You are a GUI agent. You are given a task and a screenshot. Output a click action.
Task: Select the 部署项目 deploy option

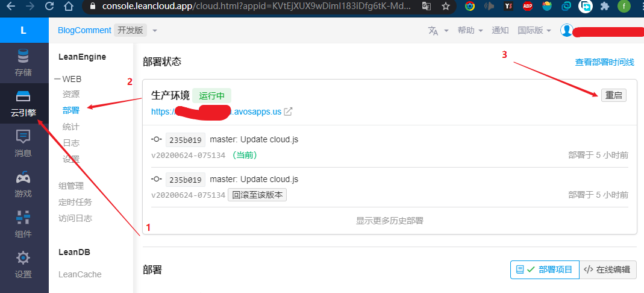545,269
